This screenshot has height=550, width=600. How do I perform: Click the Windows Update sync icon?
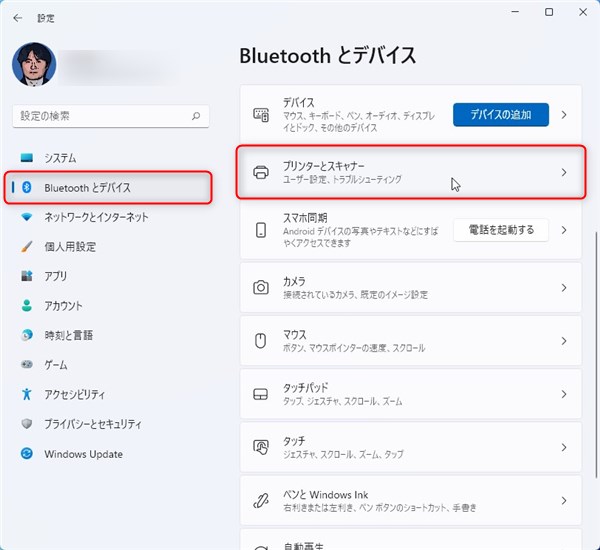pos(26,454)
